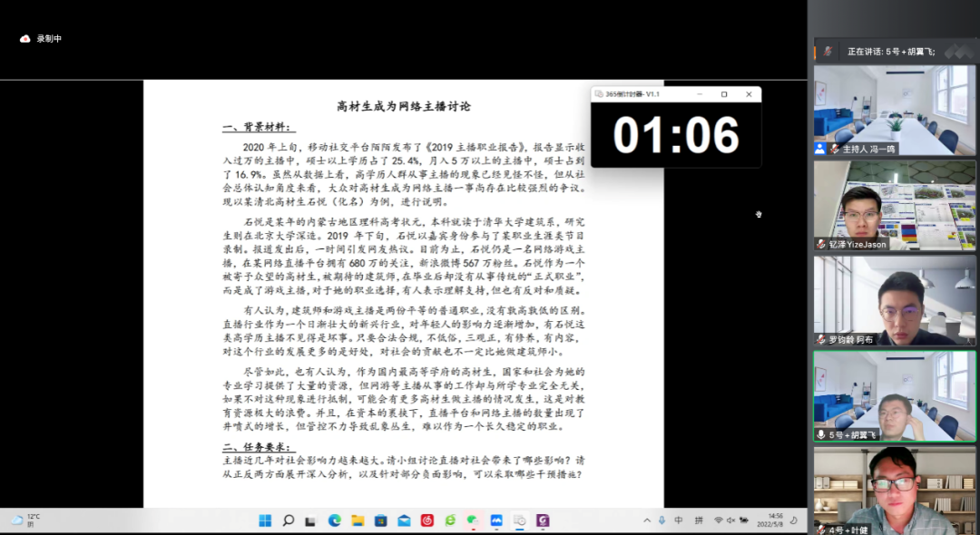Open File Explorer folder icon
Screen dimensions: 980x535
pos(358,520)
